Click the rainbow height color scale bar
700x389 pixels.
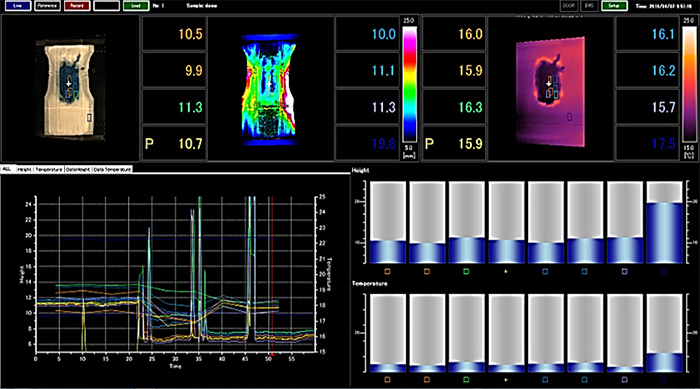[x=409, y=84]
